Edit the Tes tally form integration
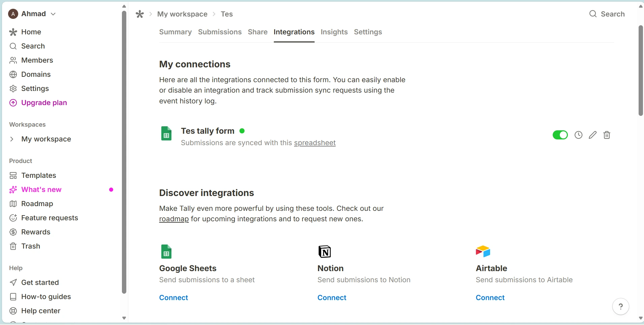Viewport: 644px width, 325px height. coord(592,135)
